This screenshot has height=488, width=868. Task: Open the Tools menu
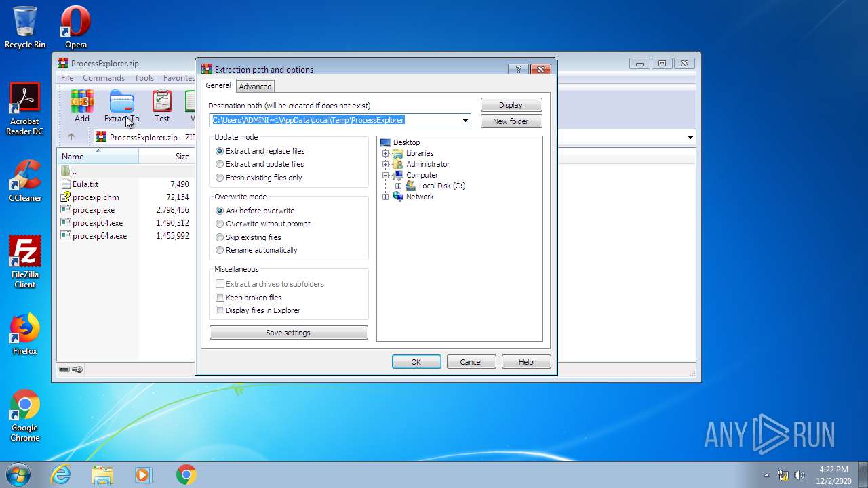click(144, 78)
